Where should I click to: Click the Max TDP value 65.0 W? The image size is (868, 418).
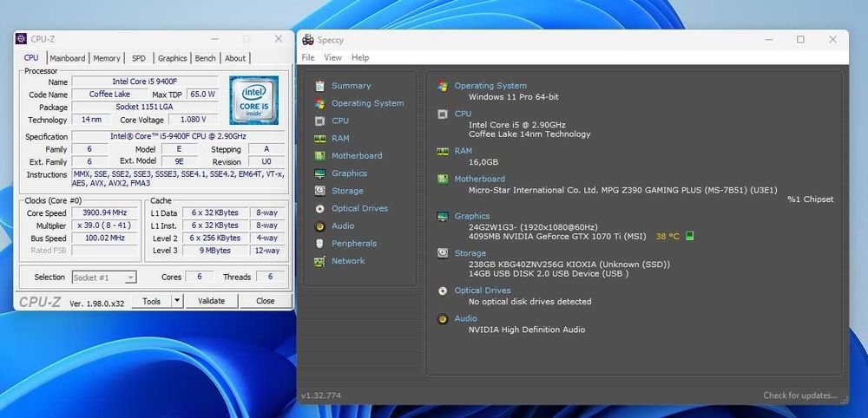(x=202, y=94)
